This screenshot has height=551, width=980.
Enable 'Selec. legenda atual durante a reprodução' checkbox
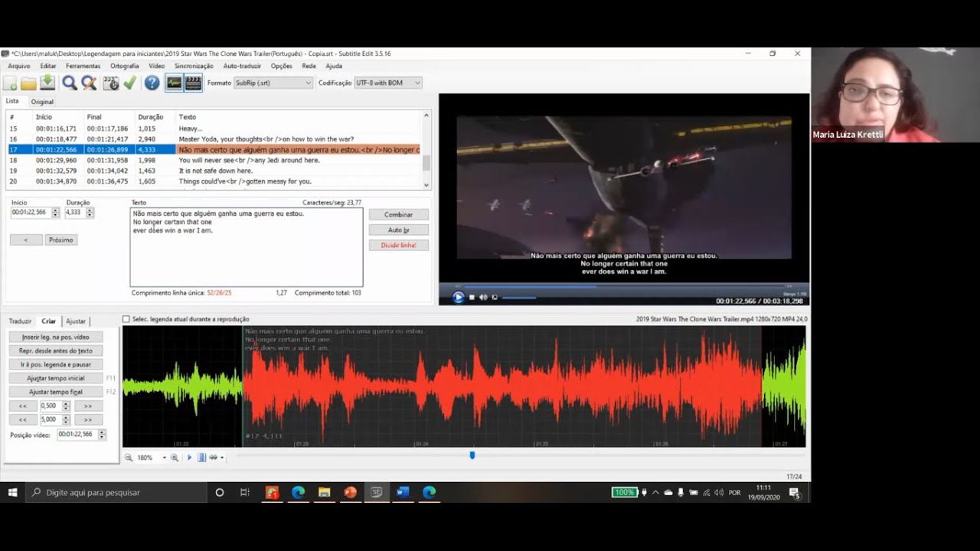point(126,319)
